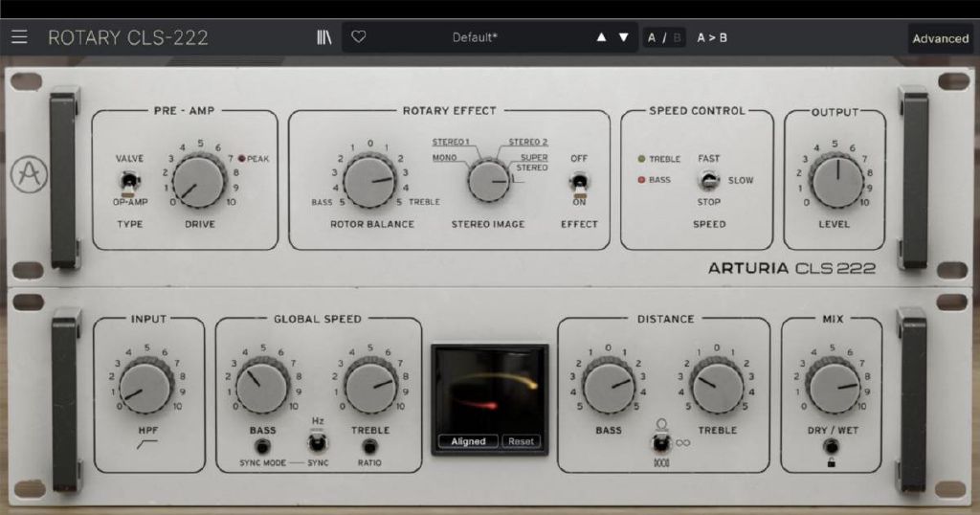
Task: Click the microphone icon above distance switch
Action: click(x=661, y=425)
